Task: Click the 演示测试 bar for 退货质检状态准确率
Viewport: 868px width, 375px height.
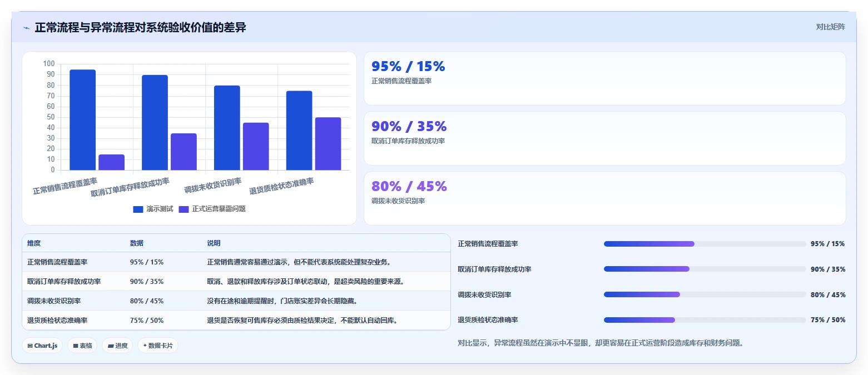Action: [x=299, y=131]
